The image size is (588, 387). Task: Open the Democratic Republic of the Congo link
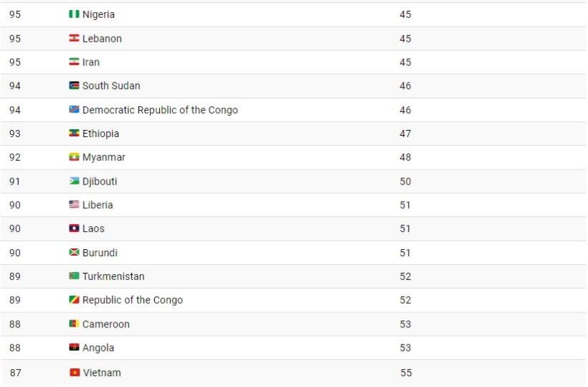click(160, 110)
